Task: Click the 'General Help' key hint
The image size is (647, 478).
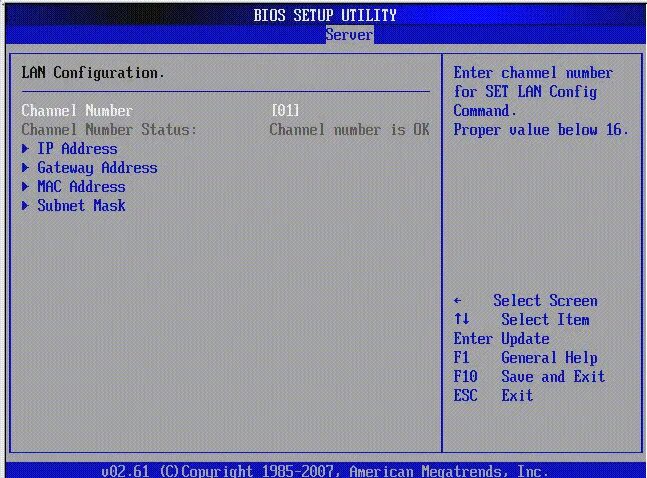Action: [549, 357]
